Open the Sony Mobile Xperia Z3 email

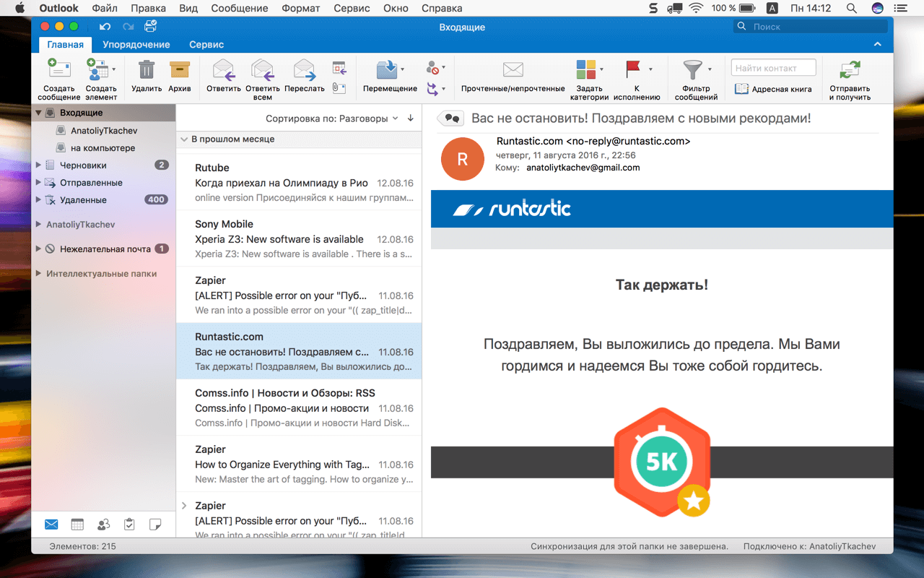[299, 238]
